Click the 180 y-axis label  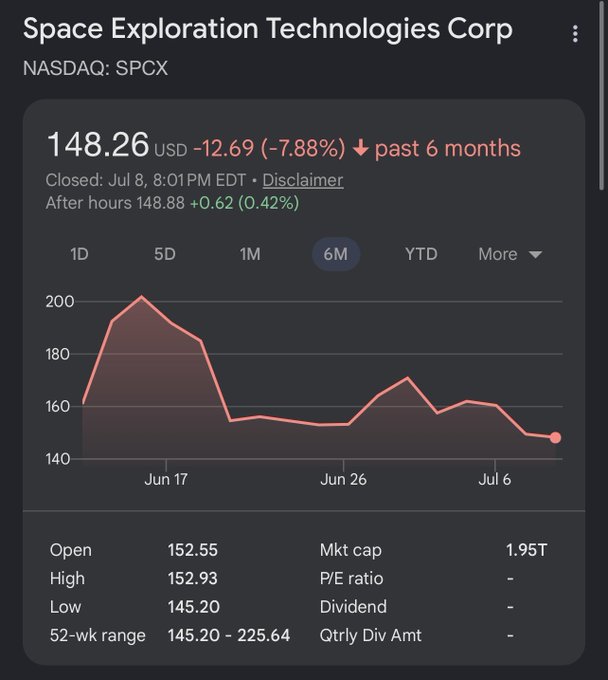click(x=57, y=354)
